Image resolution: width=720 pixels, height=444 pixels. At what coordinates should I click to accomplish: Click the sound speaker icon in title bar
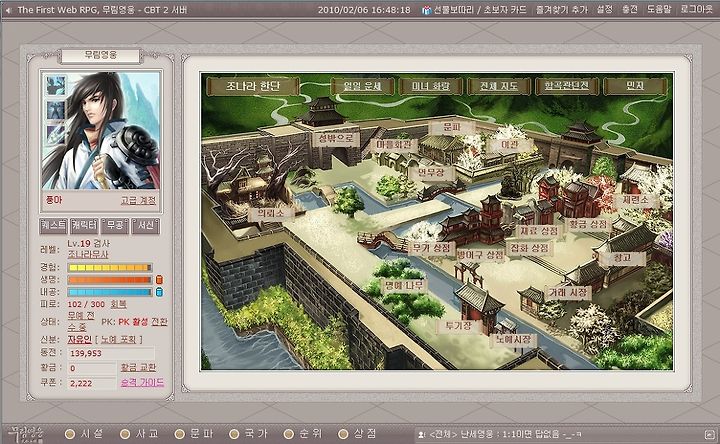[8, 10]
